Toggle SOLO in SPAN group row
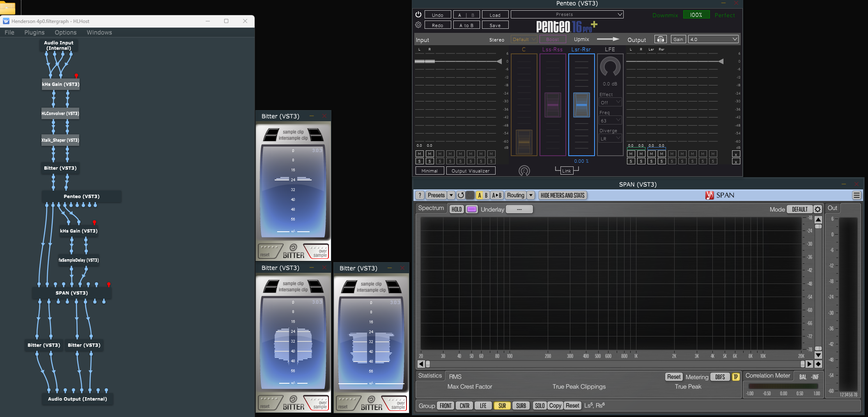Screen dimensions: 868x417 point(540,406)
